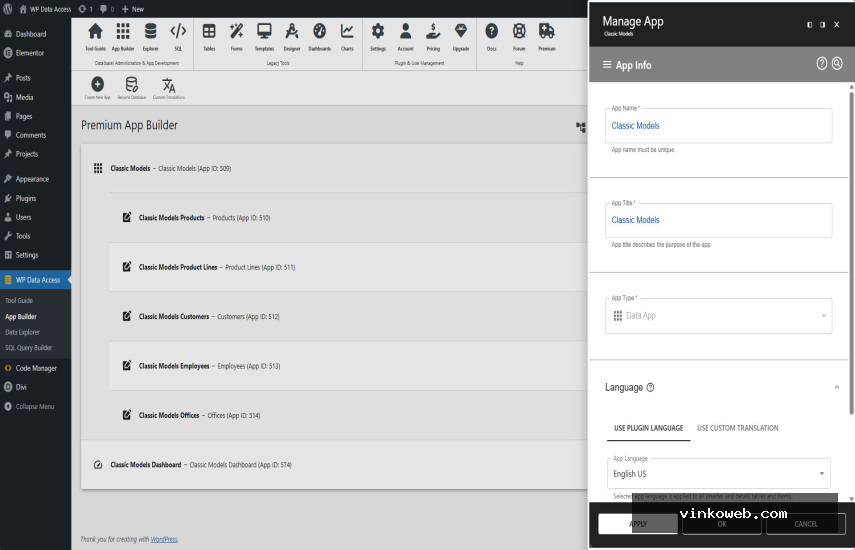
Task: Open the Pricing toolbar icon
Action: click(433, 32)
